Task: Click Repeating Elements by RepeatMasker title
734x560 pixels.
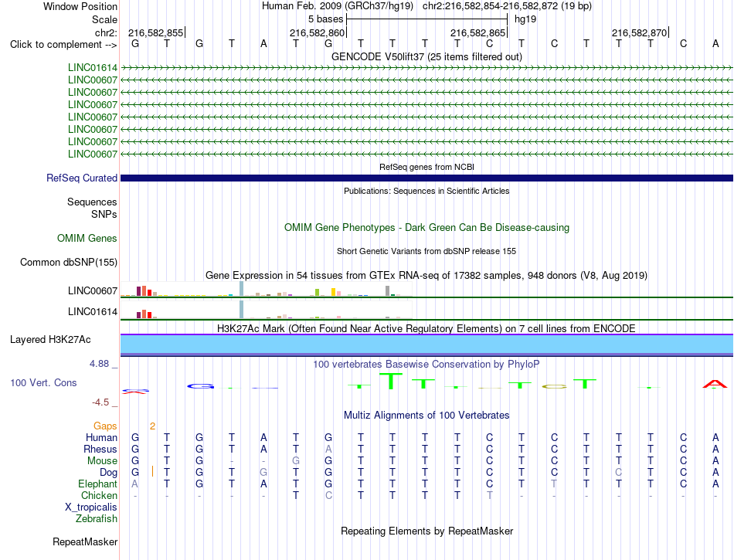Action: [x=426, y=531]
